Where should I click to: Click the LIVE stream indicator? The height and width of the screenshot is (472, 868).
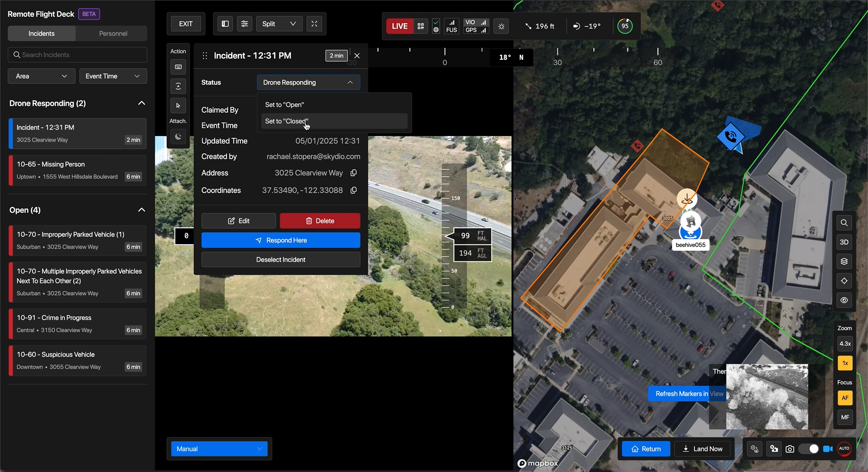(400, 26)
